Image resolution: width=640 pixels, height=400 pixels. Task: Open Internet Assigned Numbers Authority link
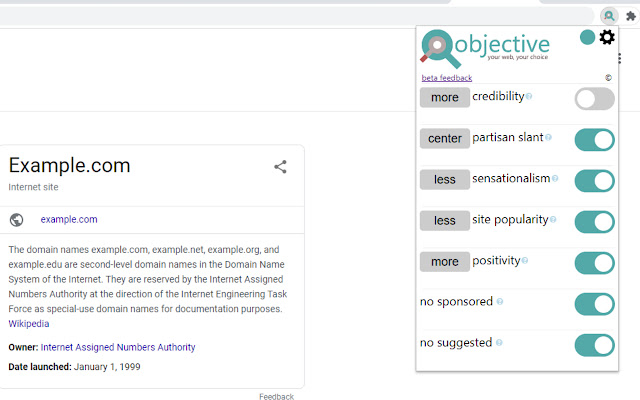coord(118,347)
